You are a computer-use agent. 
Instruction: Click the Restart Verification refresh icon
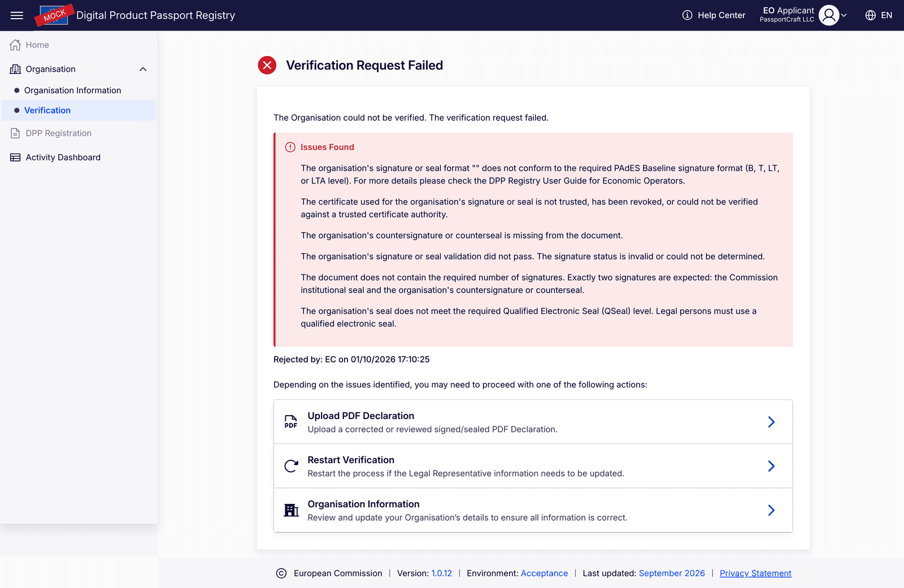coord(291,466)
